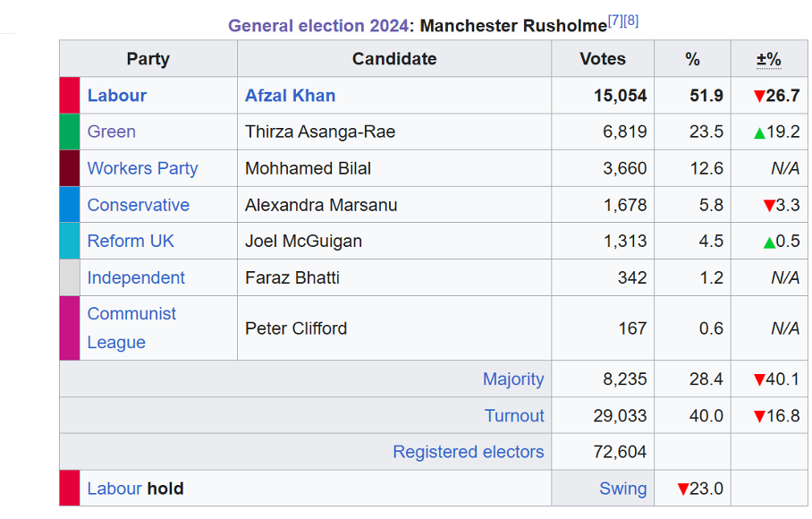Screen dimensions: 812x519
Task: Click the ±% column header
Action: pyautogui.click(x=768, y=59)
